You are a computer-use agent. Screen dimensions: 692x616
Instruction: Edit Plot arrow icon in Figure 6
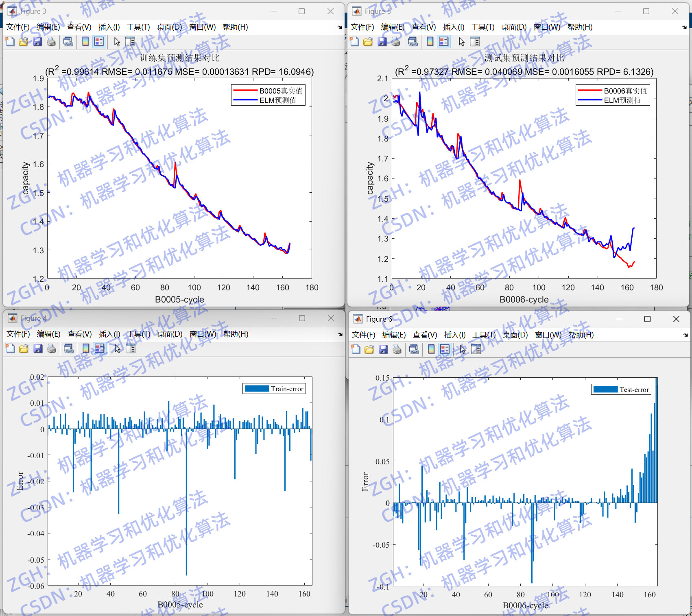click(463, 349)
